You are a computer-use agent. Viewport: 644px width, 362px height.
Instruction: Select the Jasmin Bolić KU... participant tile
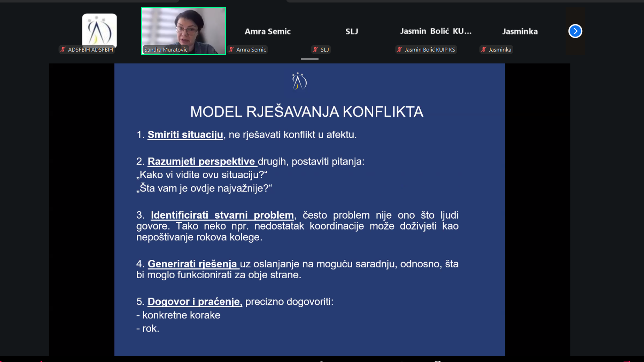pos(436,32)
